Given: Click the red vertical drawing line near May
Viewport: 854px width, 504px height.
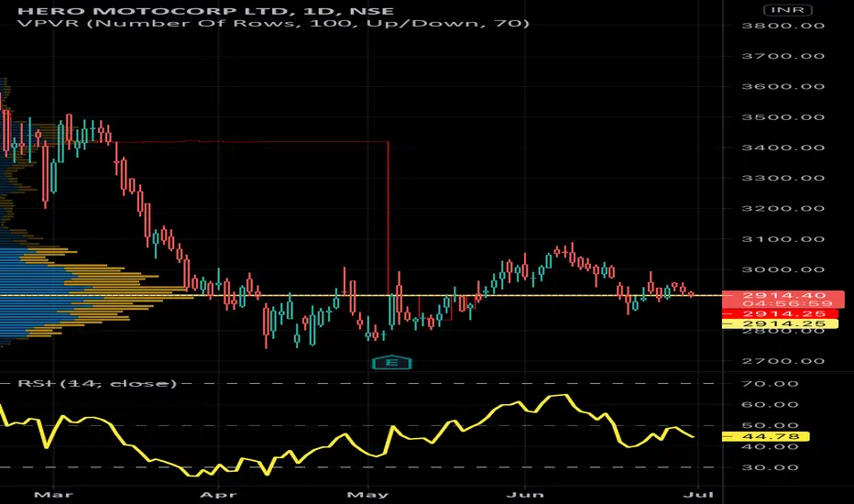Looking at the screenshot, I should click(x=389, y=218).
